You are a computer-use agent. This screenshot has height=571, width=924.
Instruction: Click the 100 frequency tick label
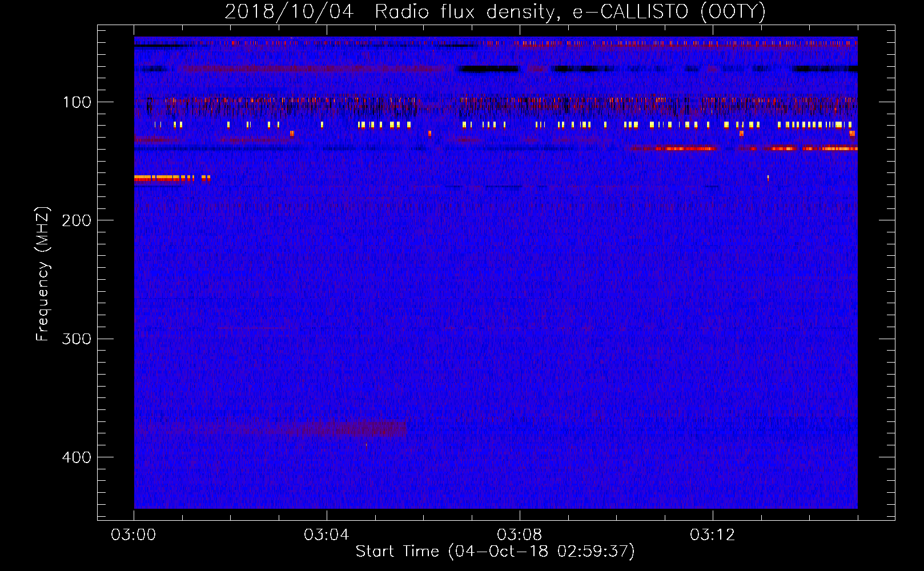coord(77,102)
